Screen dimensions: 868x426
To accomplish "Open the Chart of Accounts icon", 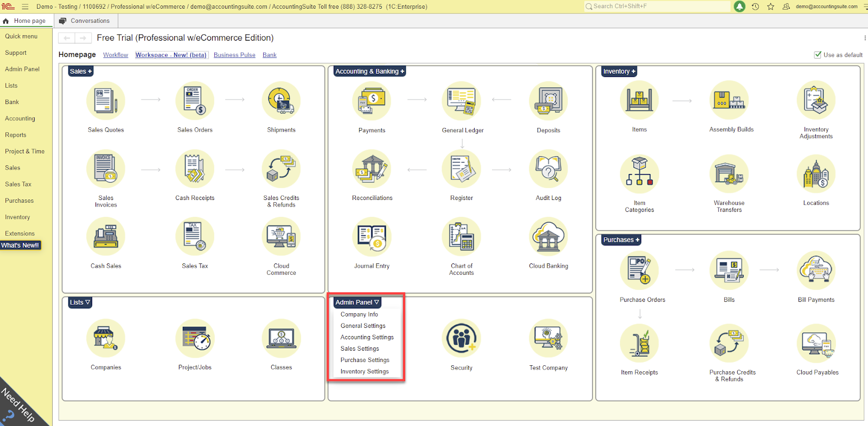I will click(x=462, y=237).
